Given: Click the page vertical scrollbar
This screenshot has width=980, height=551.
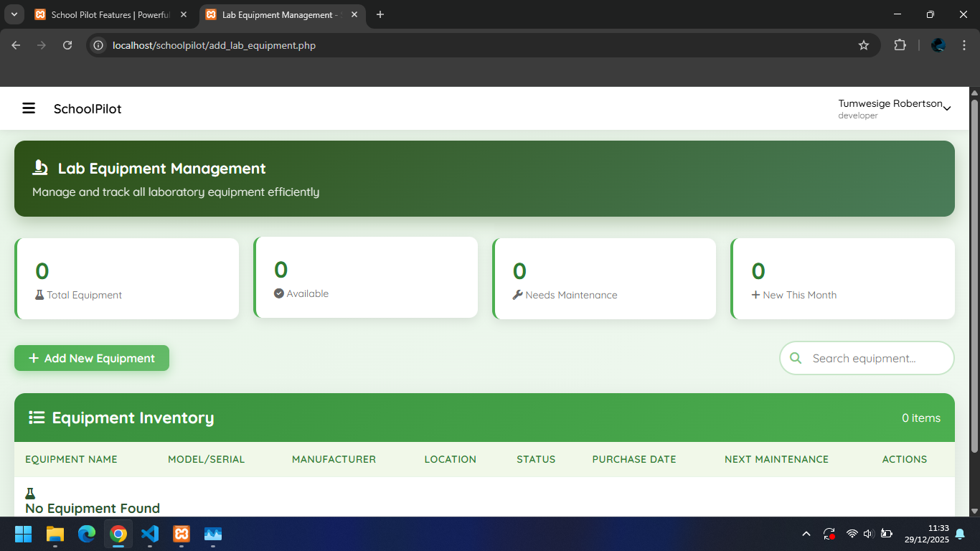Looking at the screenshot, I should click(x=974, y=273).
